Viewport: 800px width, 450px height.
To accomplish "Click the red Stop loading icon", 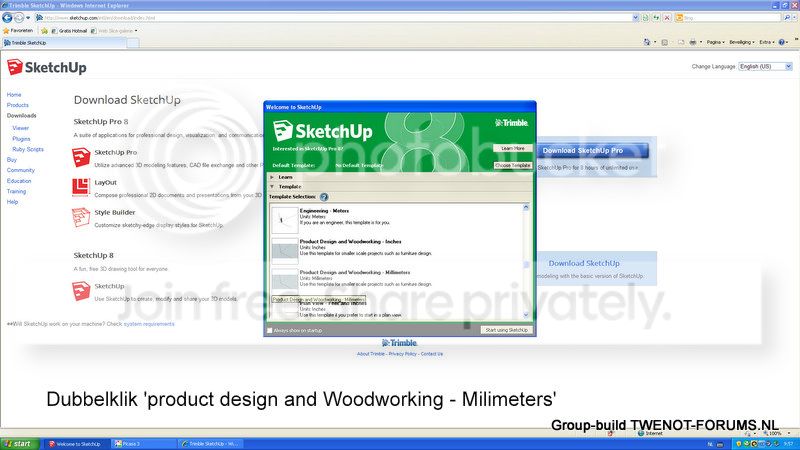I will 667,18.
